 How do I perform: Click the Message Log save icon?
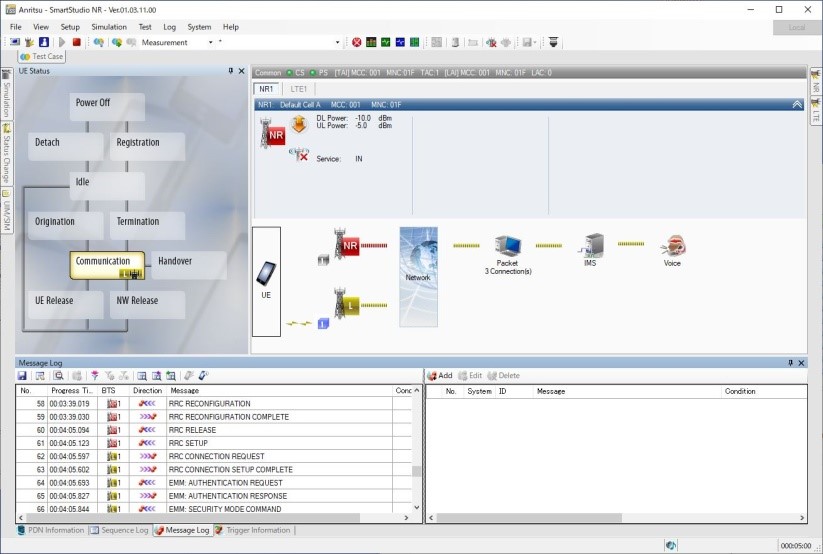[22, 376]
